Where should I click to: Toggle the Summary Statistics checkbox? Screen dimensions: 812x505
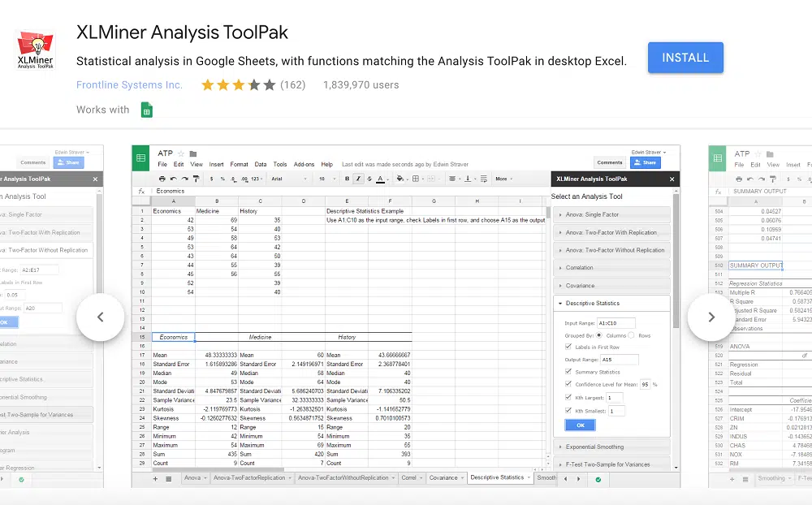coord(568,371)
